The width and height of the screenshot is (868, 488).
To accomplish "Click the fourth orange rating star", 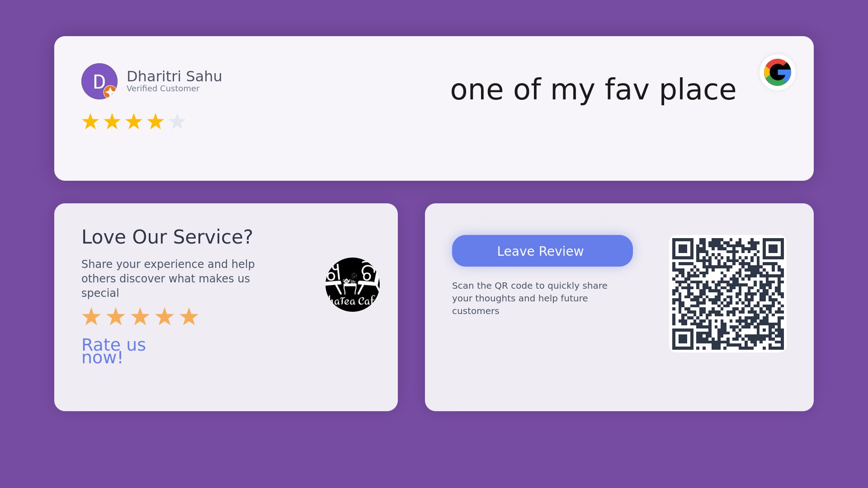I will pos(165,317).
